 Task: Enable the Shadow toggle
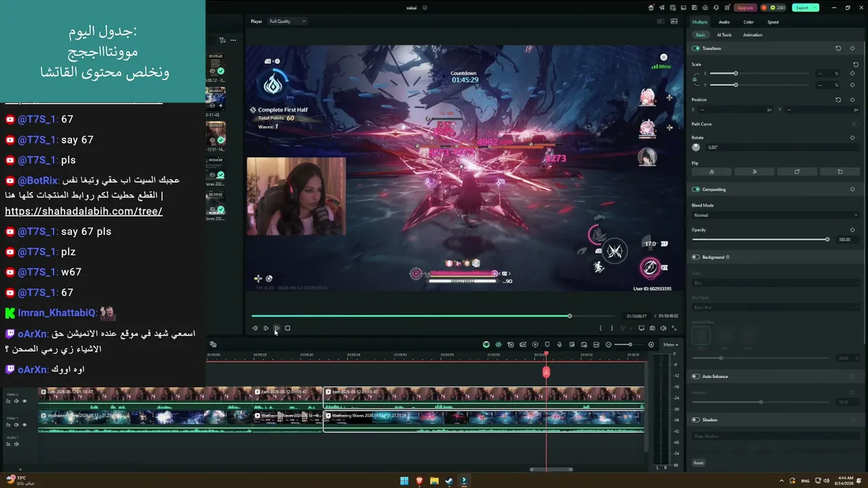[x=696, y=420]
